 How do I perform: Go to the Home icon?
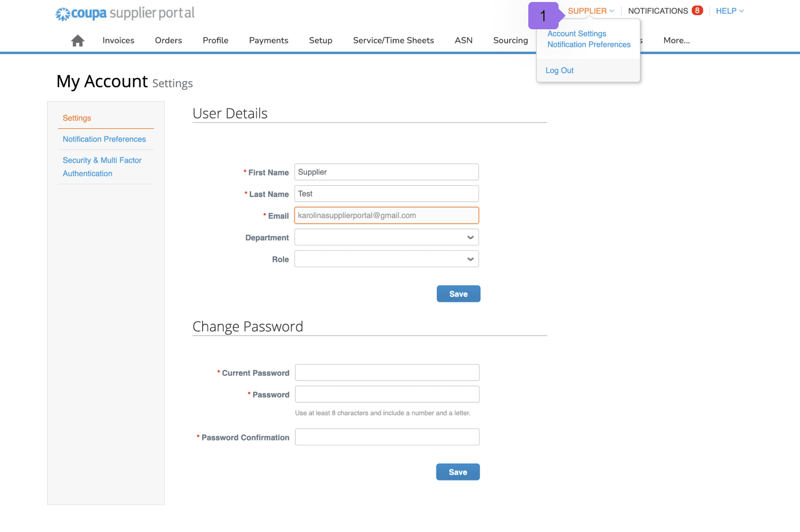(x=78, y=40)
